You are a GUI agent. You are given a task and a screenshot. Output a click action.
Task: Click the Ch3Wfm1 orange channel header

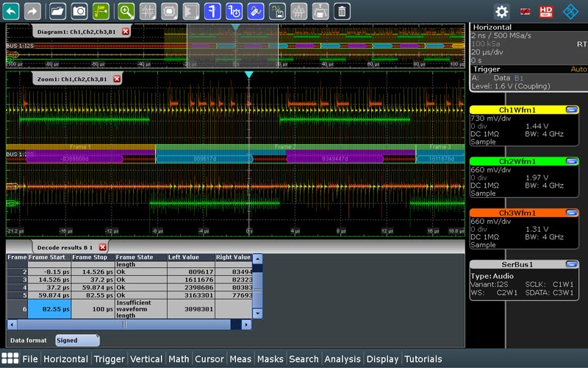(518, 213)
